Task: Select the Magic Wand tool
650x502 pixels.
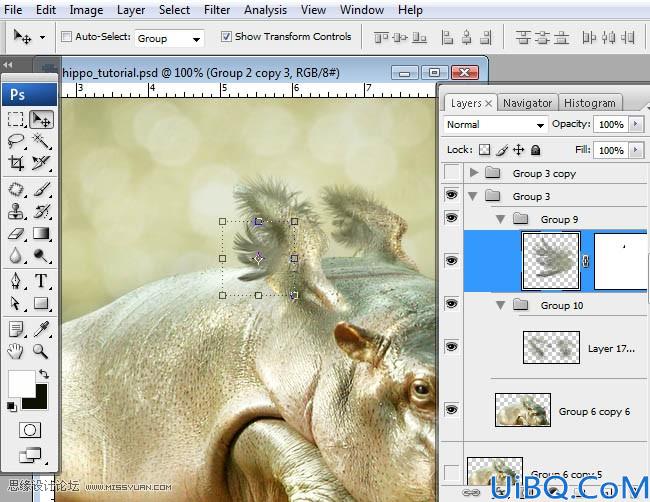Action: (x=41, y=141)
